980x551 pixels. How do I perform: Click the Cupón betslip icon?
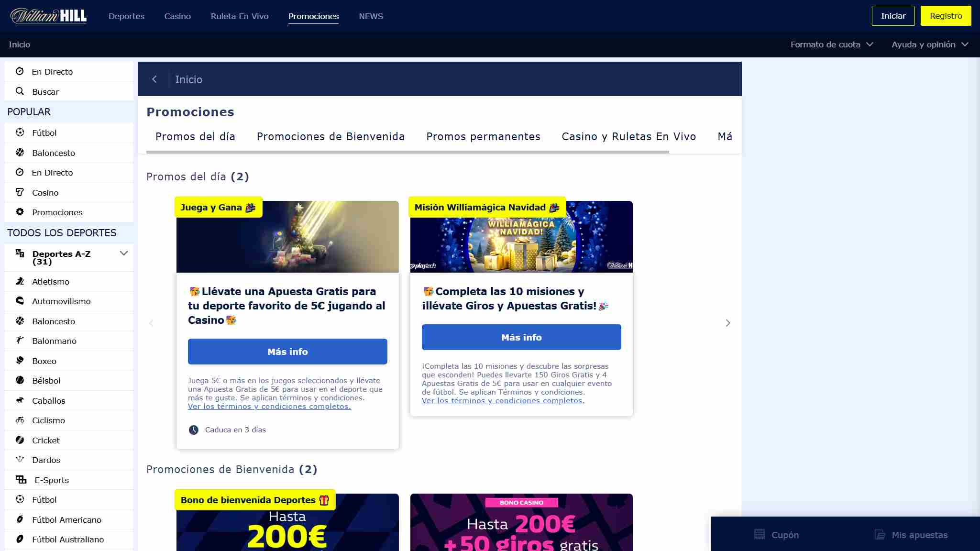(x=760, y=534)
